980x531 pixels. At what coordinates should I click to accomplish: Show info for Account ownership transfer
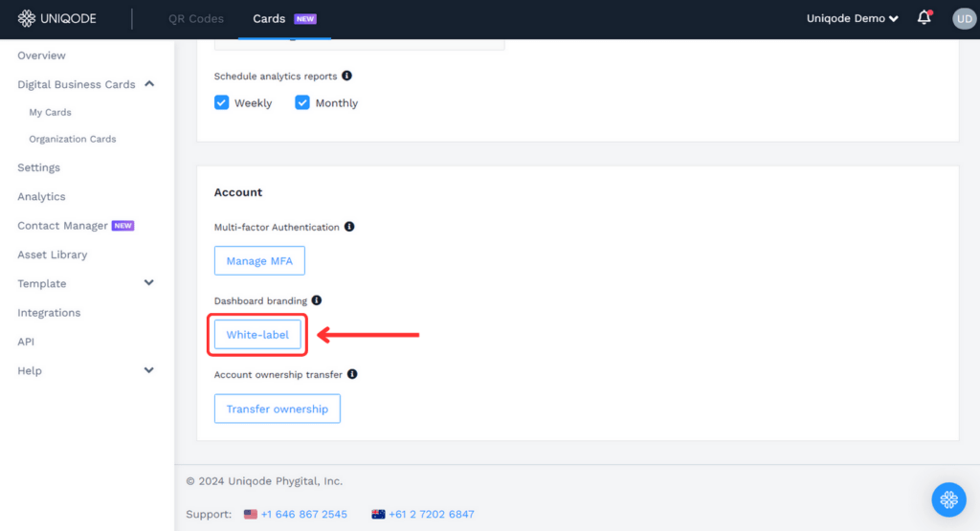[x=352, y=374]
